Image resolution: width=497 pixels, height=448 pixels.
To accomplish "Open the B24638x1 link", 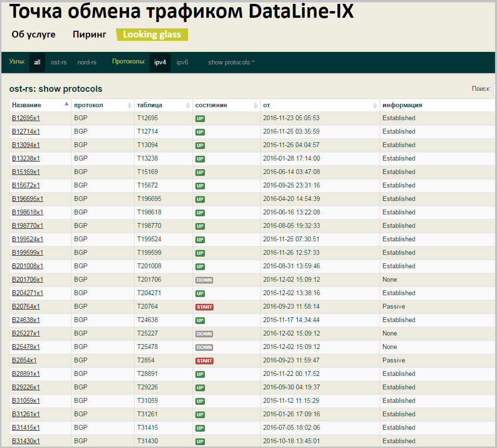I will (26, 320).
